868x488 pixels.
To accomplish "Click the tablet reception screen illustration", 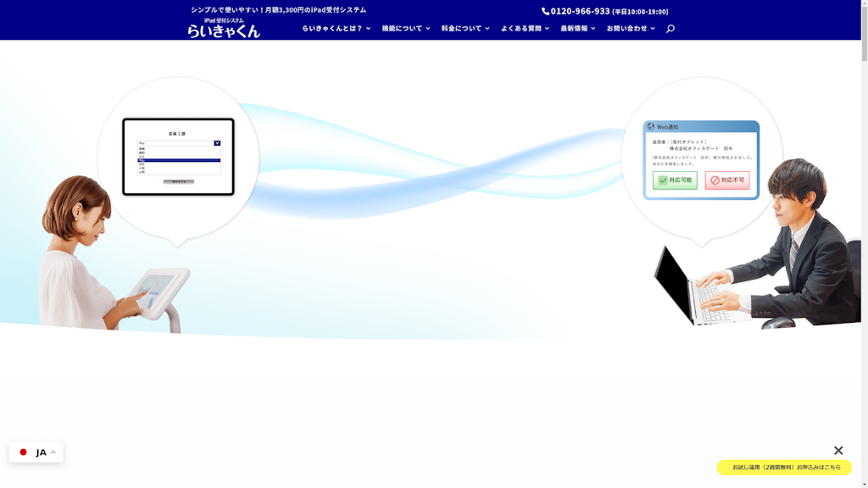I will (x=178, y=157).
